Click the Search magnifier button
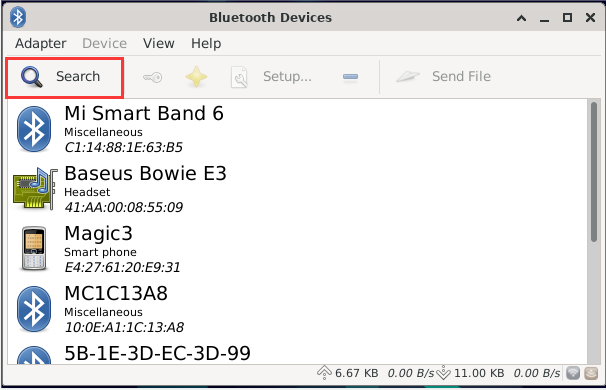The height and width of the screenshot is (390, 606). [x=65, y=77]
